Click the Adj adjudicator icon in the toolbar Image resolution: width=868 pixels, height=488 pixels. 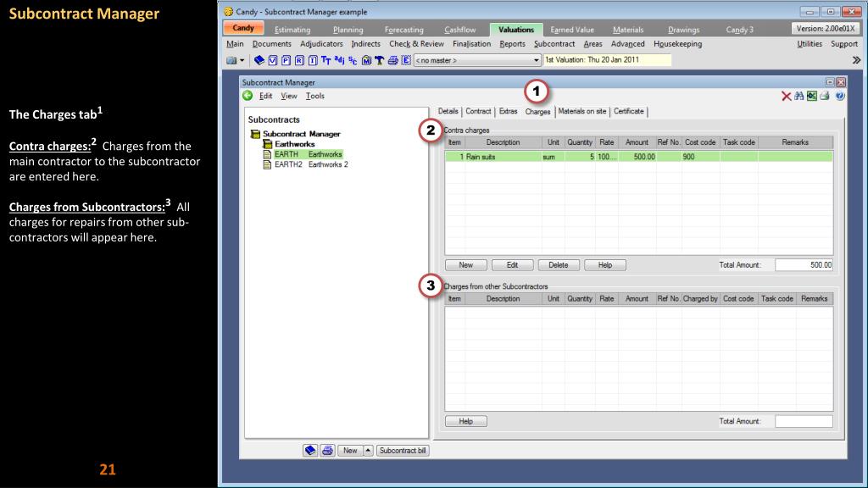click(x=339, y=60)
